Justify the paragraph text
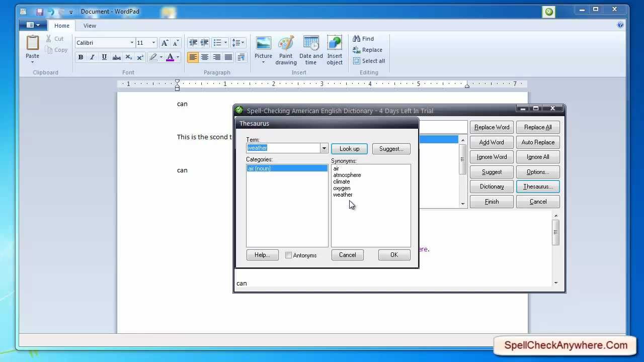The width and height of the screenshot is (644, 362). tap(228, 57)
